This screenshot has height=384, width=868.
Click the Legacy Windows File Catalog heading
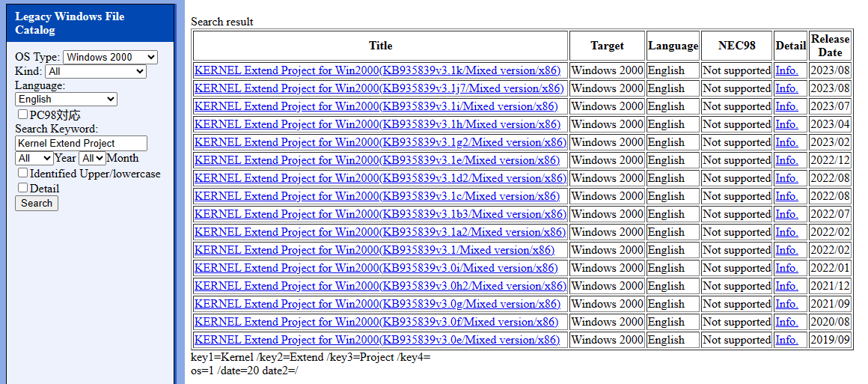pos(70,23)
